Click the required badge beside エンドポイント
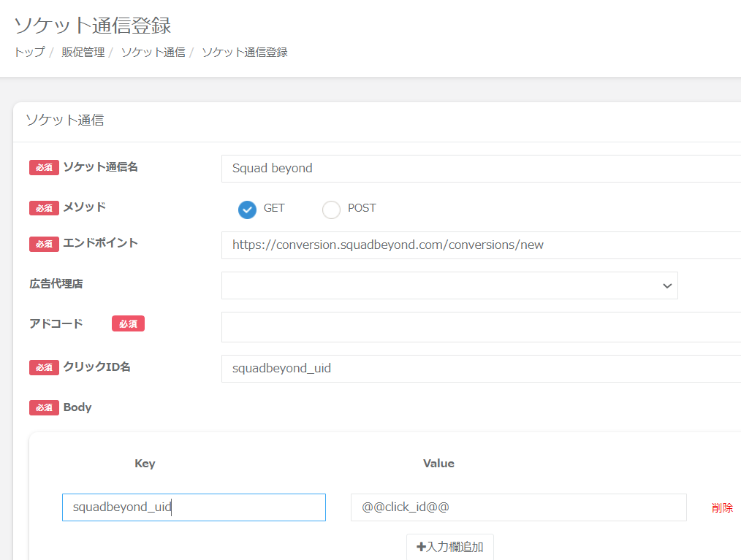Image resolution: width=741 pixels, height=560 pixels. 44,244
